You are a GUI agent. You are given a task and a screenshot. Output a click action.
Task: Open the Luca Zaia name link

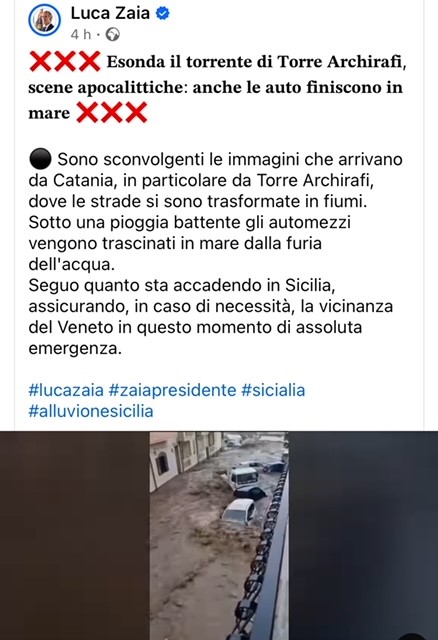[110, 13]
